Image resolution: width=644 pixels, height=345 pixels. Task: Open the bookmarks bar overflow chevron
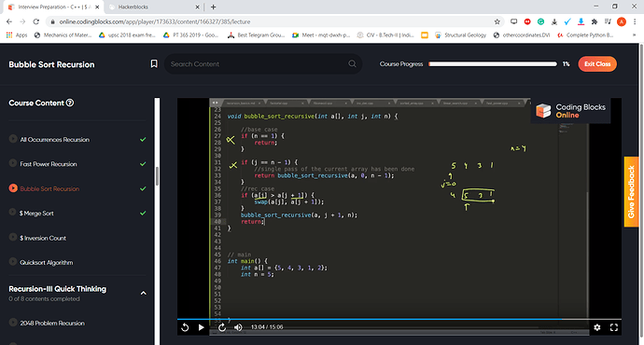635,35
